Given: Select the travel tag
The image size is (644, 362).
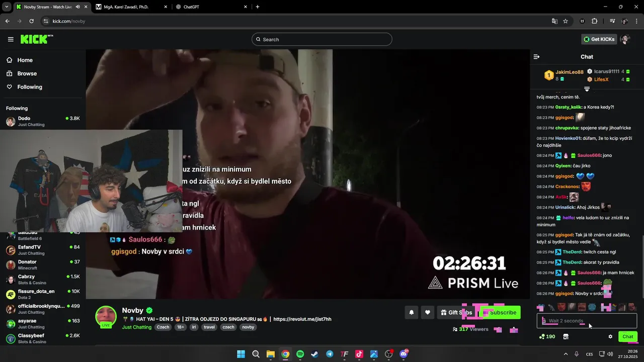Looking at the screenshot, I should (209, 327).
